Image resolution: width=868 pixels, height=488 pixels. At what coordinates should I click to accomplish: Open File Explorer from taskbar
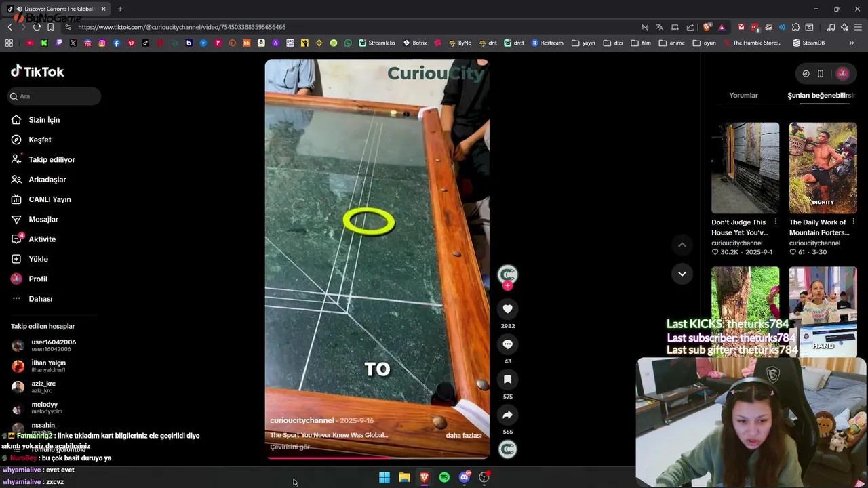pos(404,477)
